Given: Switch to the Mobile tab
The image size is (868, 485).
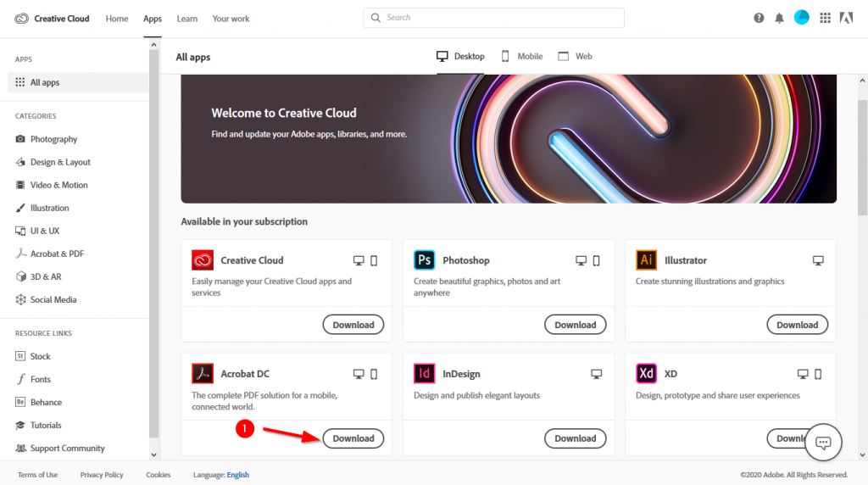Looking at the screenshot, I should tap(521, 57).
